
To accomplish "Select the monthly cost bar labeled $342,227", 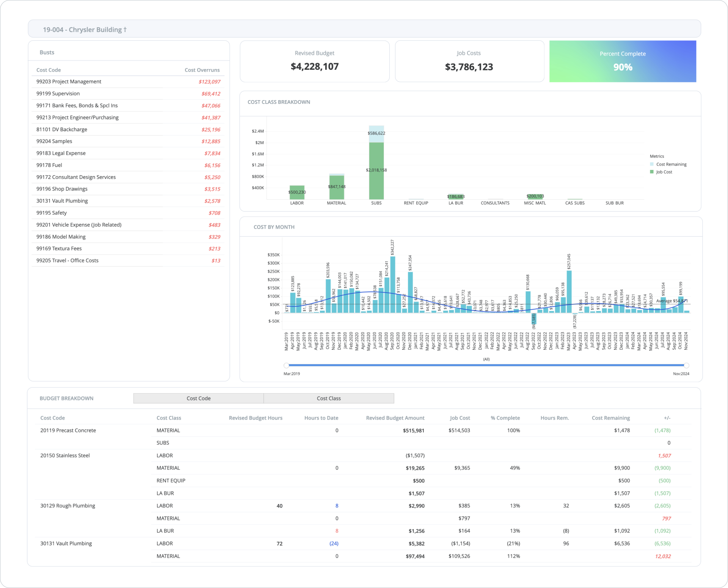I will click(x=392, y=285).
